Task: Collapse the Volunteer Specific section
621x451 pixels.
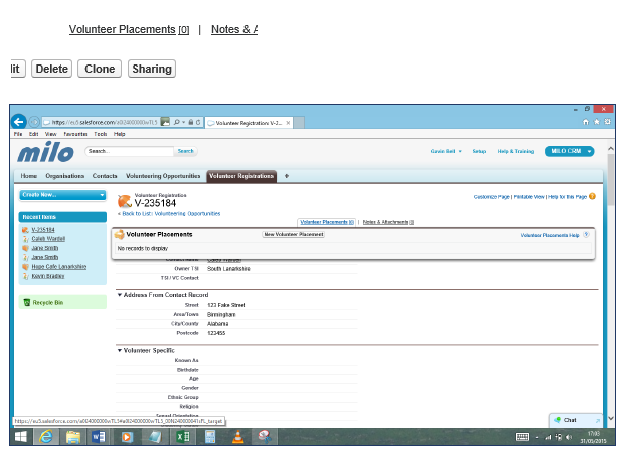Action: click(x=120, y=350)
